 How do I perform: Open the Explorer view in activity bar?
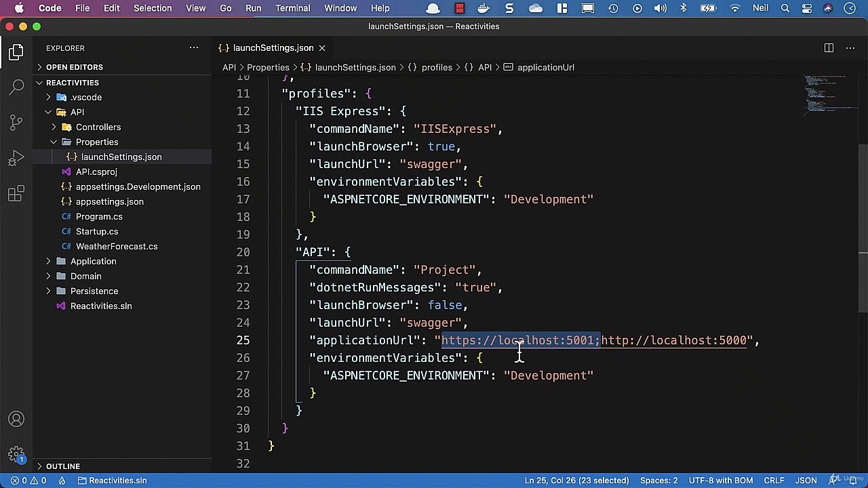tap(16, 52)
